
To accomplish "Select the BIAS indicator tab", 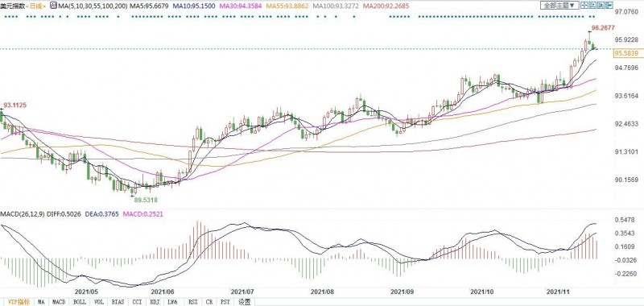I will pyautogui.click(x=118, y=302).
